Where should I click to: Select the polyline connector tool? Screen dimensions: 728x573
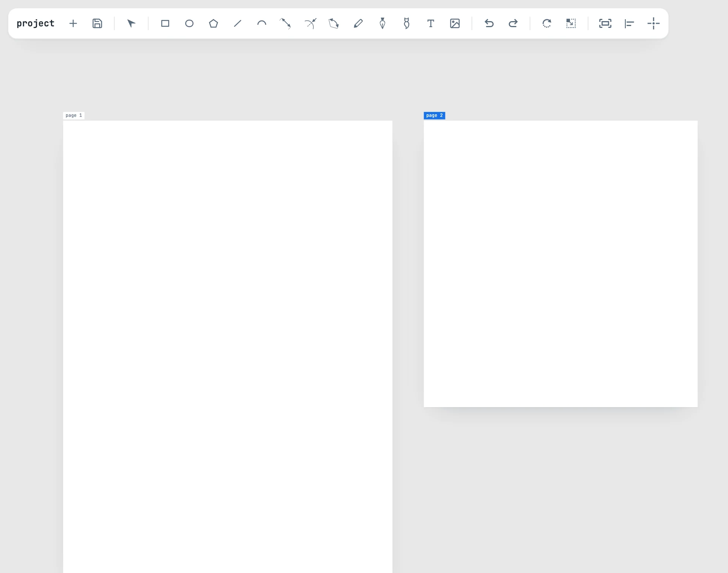point(285,23)
